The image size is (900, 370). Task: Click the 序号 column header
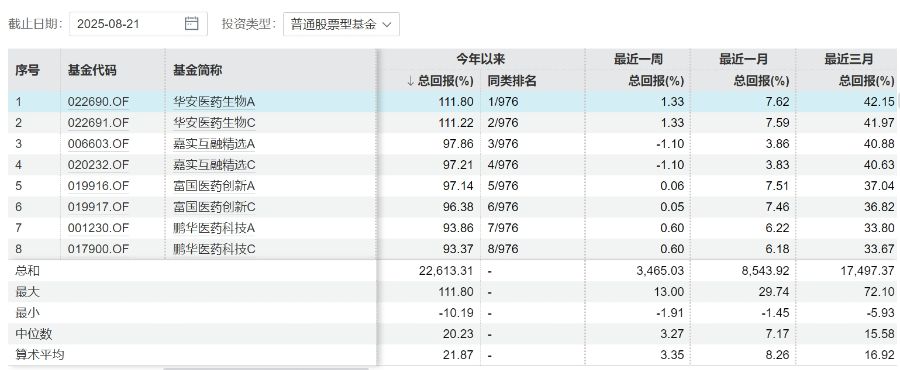click(28, 70)
